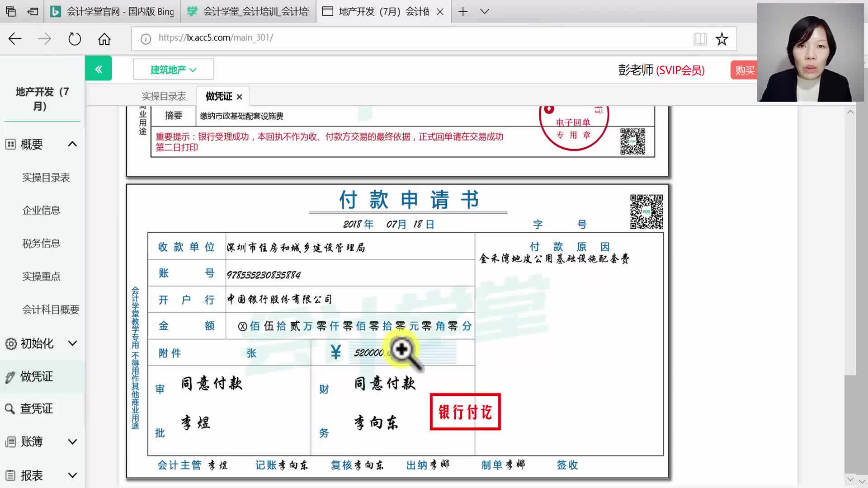
Task: Open the 彭老师 SVIP member link
Action: click(x=661, y=70)
